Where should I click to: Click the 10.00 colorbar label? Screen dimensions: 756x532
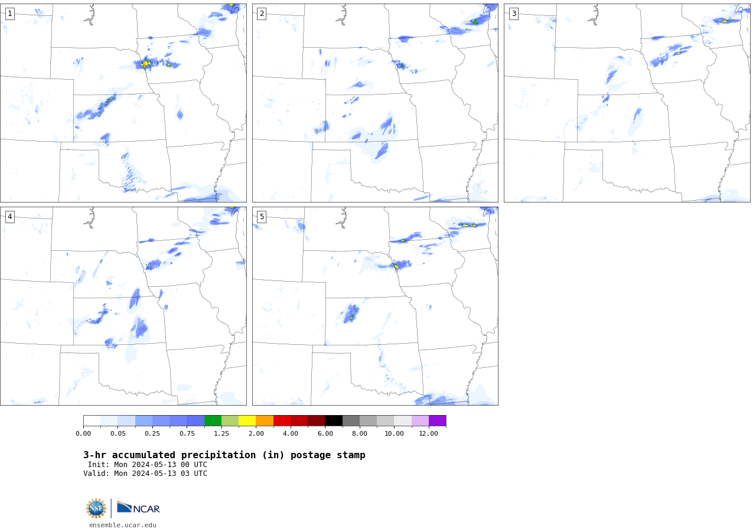(394, 433)
